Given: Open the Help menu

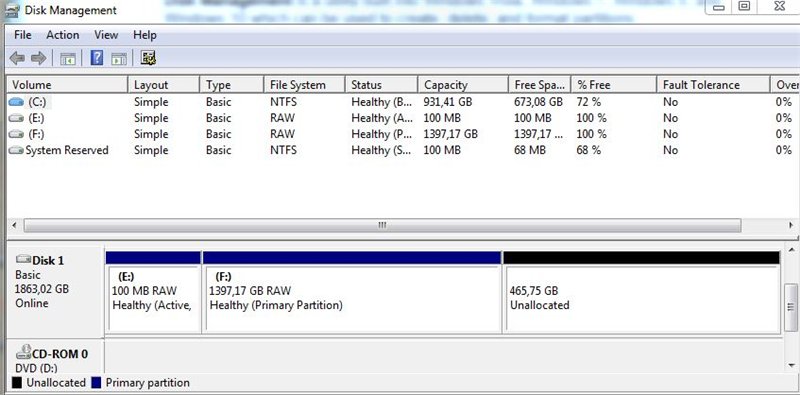Looking at the screenshot, I should point(145,35).
